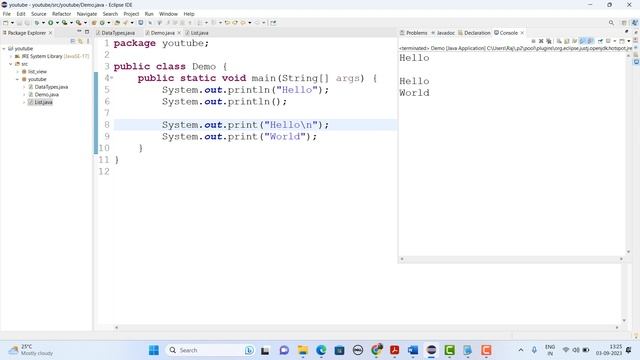
Task: Launch Debug with the bug icon
Action: [x=37, y=23]
